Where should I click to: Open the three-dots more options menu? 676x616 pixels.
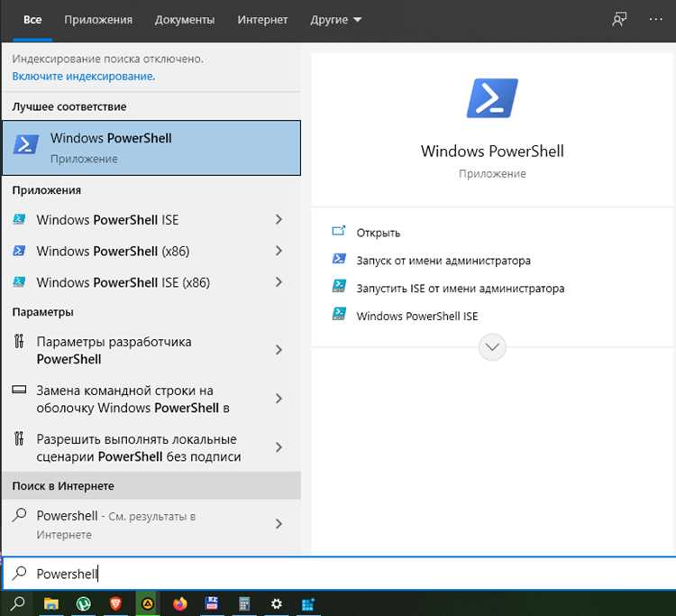[656, 19]
